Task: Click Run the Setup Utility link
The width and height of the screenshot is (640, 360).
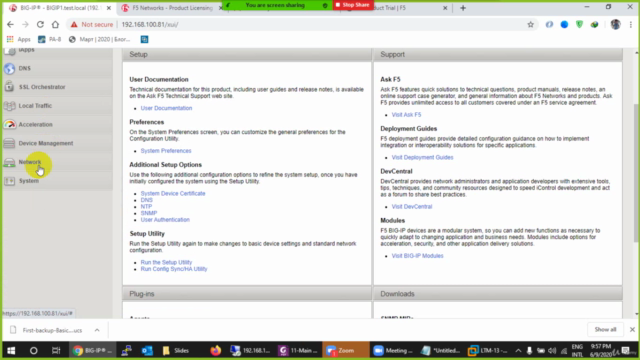Action: pyautogui.click(x=166, y=262)
